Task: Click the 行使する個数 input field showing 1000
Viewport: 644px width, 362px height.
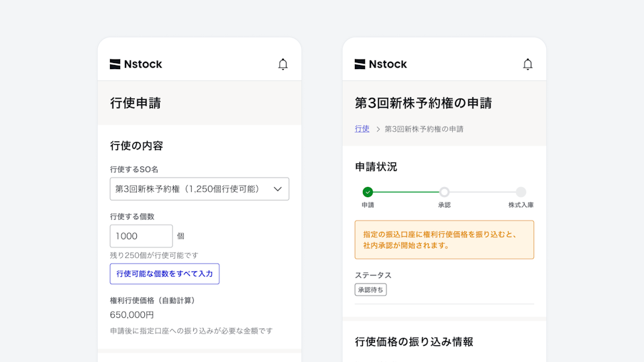Action: point(141,236)
